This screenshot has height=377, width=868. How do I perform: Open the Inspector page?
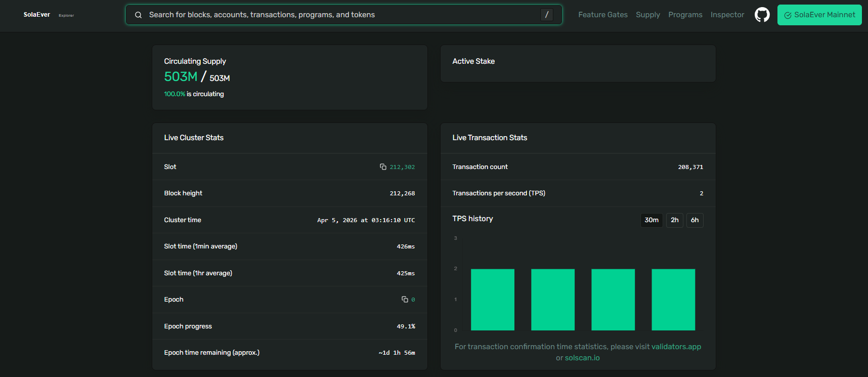point(727,15)
